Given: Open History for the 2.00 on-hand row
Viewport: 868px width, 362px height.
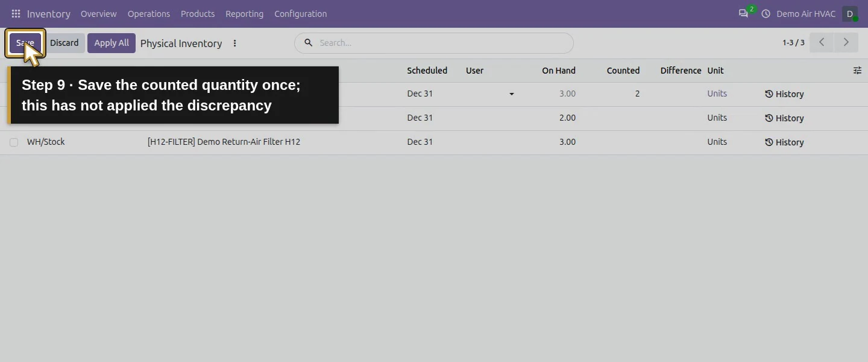Looking at the screenshot, I should point(784,118).
